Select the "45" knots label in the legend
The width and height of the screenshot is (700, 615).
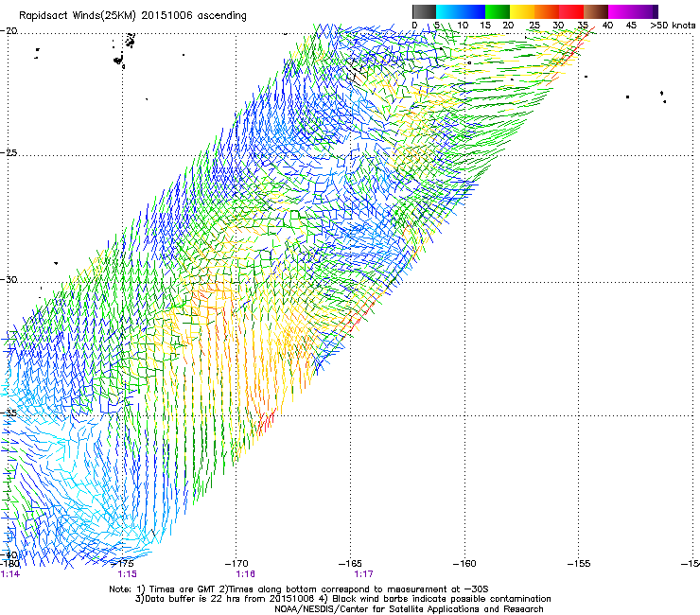[x=631, y=26]
